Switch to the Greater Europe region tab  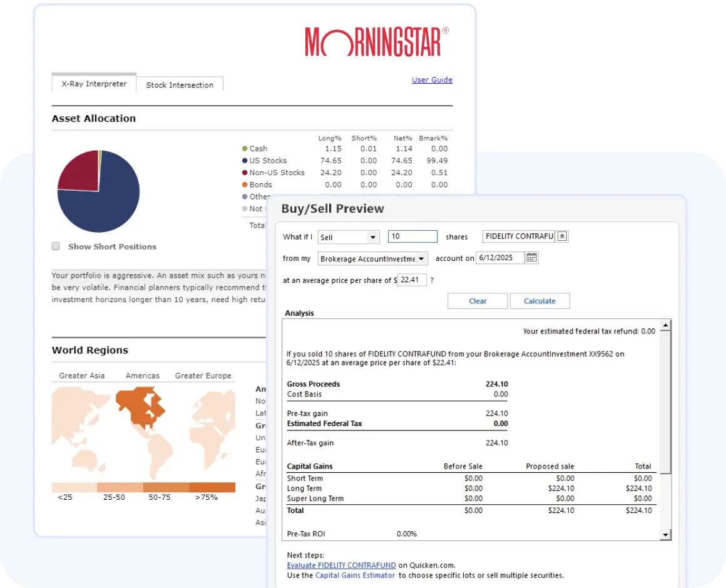pos(203,375)
